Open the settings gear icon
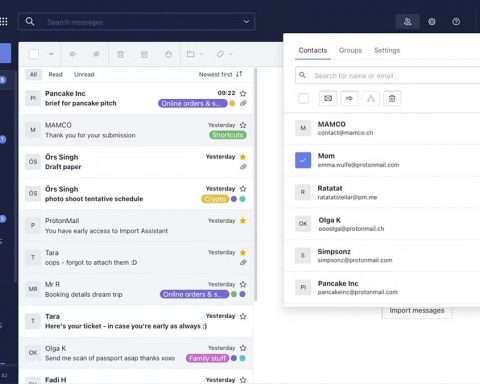The height and width of the screenshot is (384, 480). [x=432, y=22]
